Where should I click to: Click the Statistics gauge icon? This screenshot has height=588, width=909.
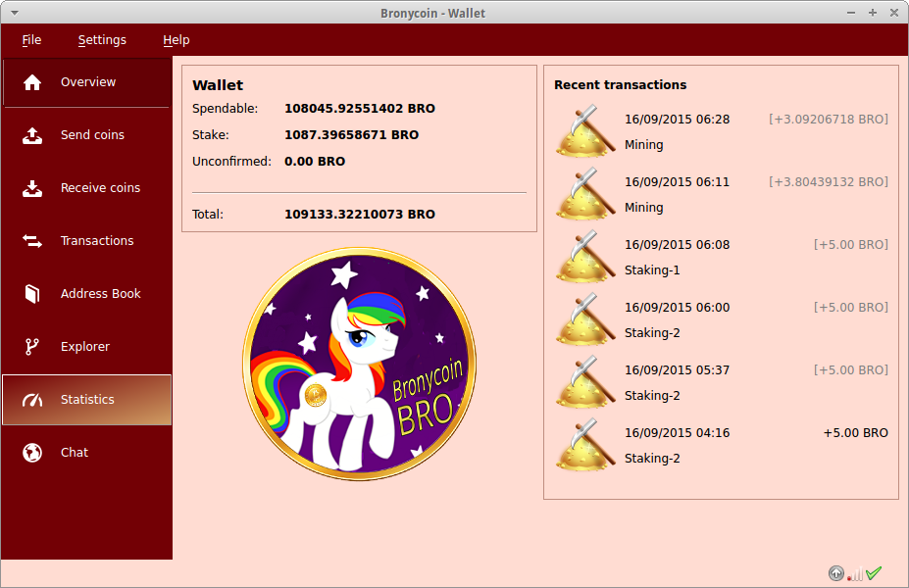click(x=32, y=400)
